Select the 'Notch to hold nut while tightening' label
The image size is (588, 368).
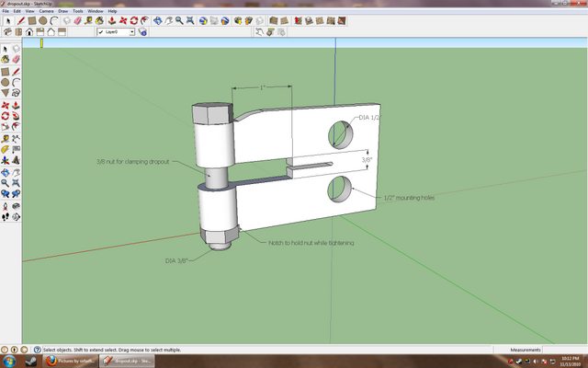311,243
